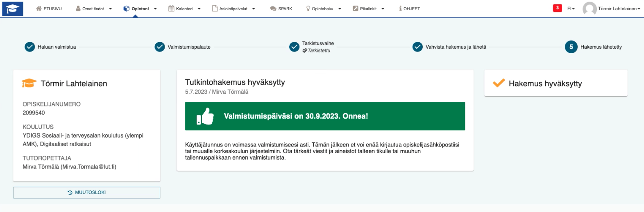The width and height of the screenshot is (644, 212).
Task: Expand the Asiointipalvelut dropdown arrow
Action: pyautogui.click(x=254, y=9)
